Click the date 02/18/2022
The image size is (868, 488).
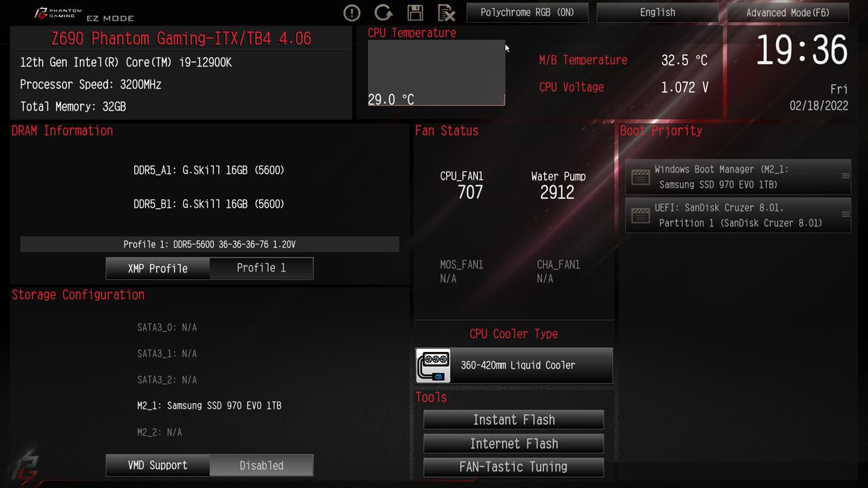[819, 106]
